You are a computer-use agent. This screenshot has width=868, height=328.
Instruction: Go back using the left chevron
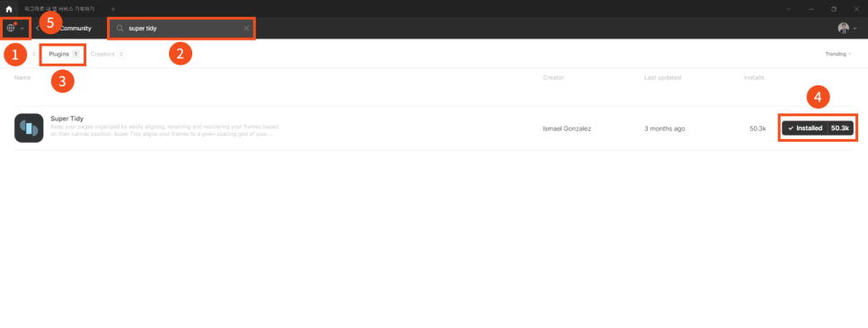point(37,28)
